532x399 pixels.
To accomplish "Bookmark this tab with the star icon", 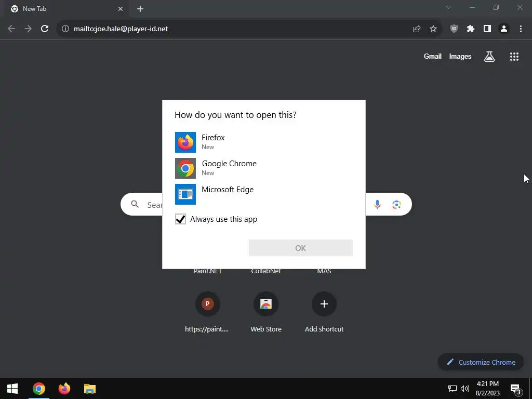I will (433, 29).
